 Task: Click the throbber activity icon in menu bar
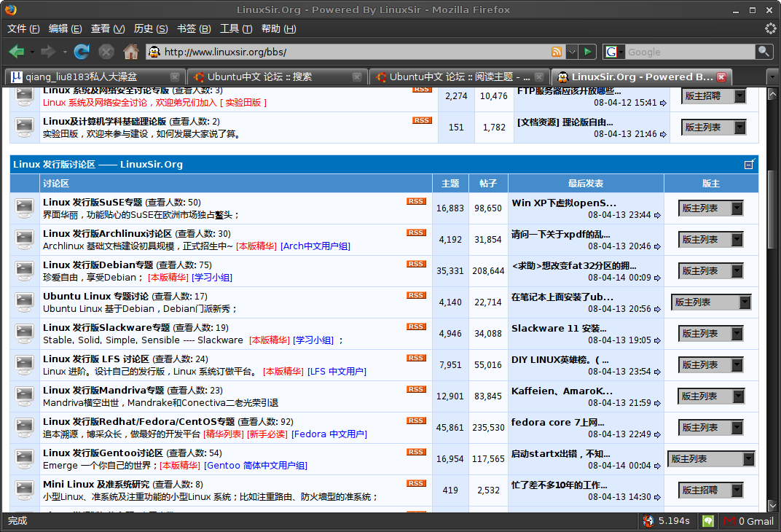pos(770,29)
